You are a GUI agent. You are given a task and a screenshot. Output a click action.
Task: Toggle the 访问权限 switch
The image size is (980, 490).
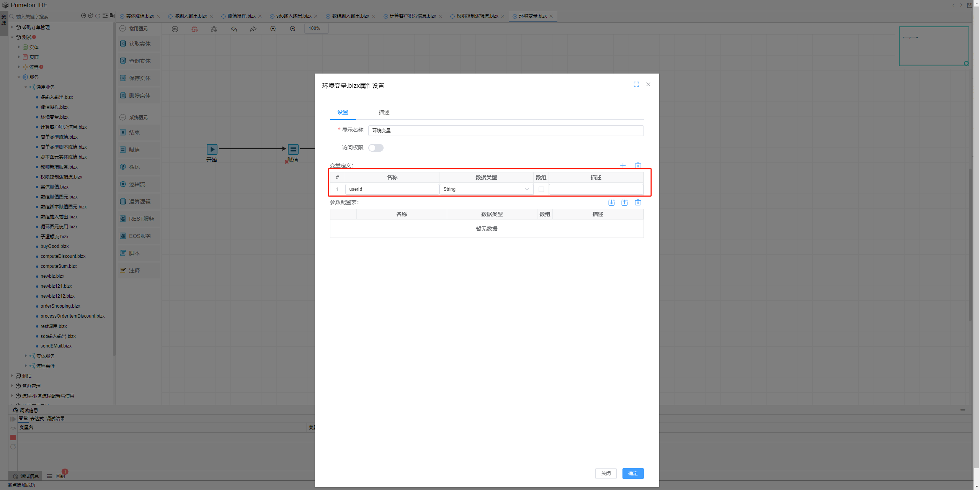tap(376, 148)
